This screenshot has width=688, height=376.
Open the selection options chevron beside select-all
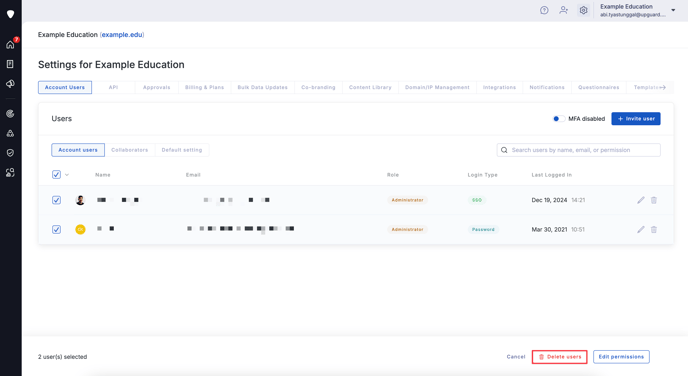click(x=67, y=175)
